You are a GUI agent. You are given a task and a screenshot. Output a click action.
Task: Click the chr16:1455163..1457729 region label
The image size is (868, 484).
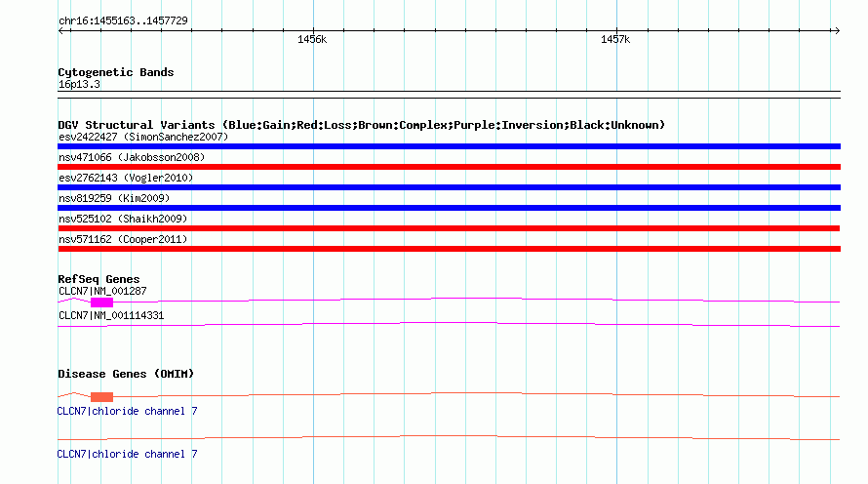tap(123, 21)
